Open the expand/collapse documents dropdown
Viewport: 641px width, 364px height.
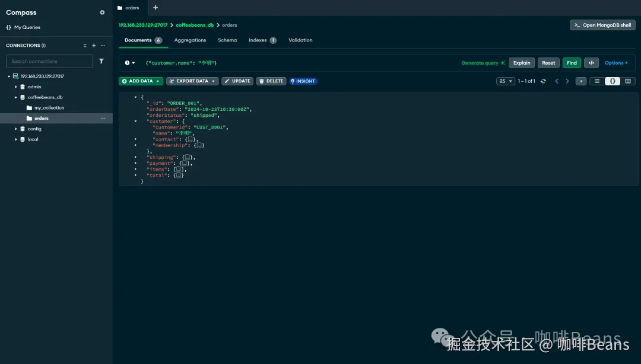point(581,81)
